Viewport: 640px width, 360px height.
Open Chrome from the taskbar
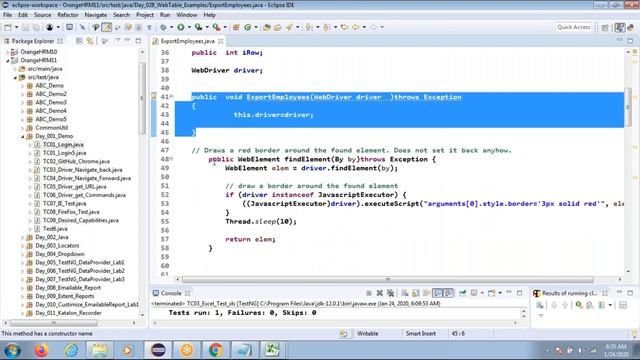coord(216,350)
